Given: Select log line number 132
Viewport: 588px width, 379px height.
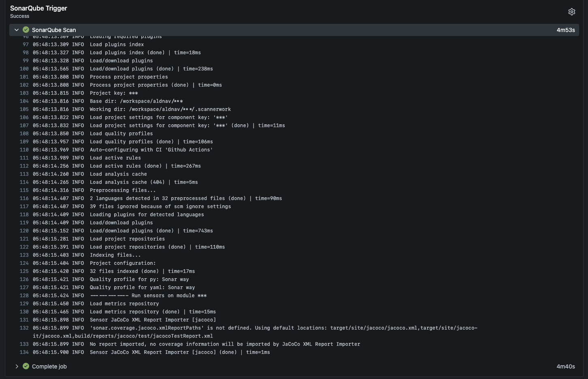Looking at the screenshot, I should tap(24, 328).
